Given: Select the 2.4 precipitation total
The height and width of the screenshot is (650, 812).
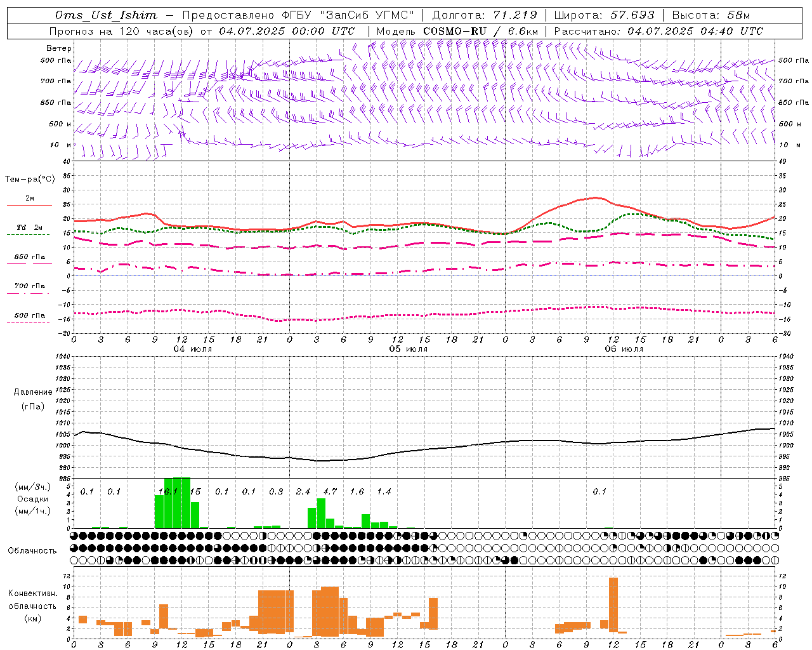Looking at the screenshot, I should [x=303, y=491].
